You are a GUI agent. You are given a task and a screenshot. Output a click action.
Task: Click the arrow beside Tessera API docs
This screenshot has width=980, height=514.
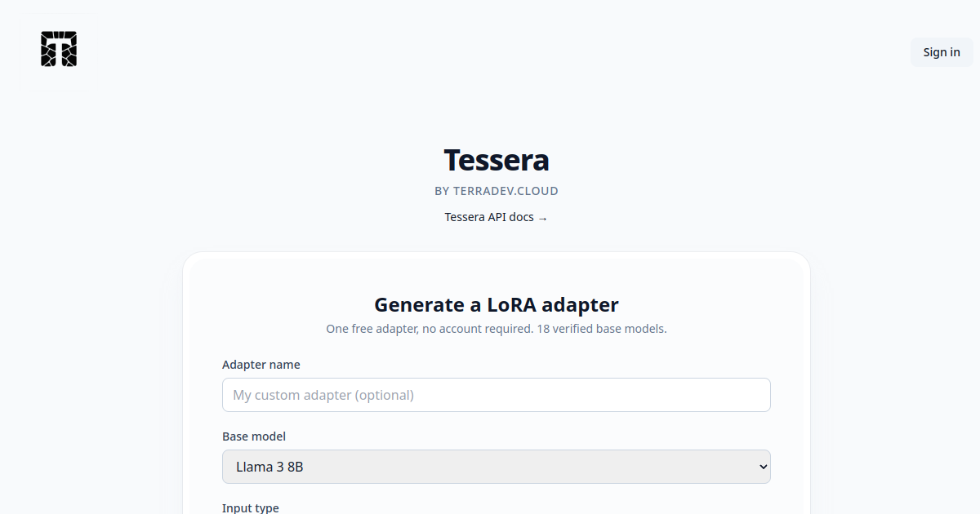click(543, 218)
